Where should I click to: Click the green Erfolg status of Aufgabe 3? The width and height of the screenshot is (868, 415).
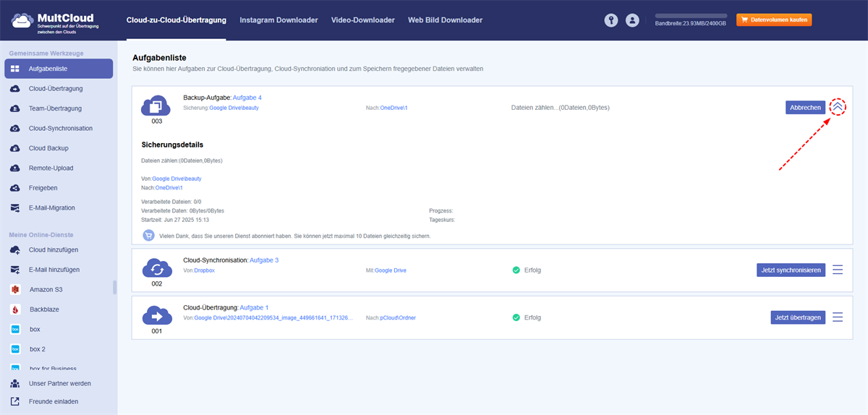[x=527, y=270]
